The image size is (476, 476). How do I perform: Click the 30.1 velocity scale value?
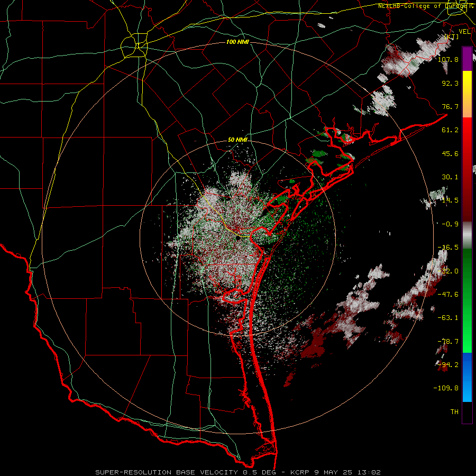coord(450,177)
